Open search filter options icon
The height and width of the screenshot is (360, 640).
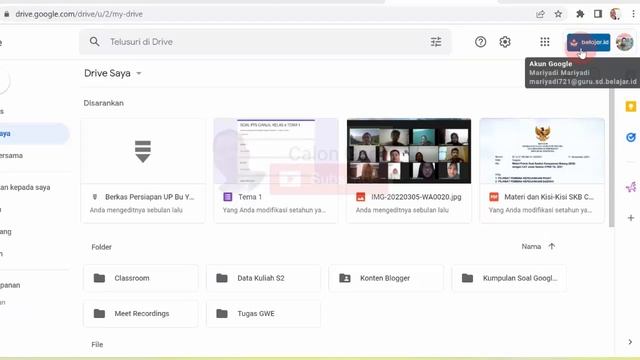coord(436,42)
